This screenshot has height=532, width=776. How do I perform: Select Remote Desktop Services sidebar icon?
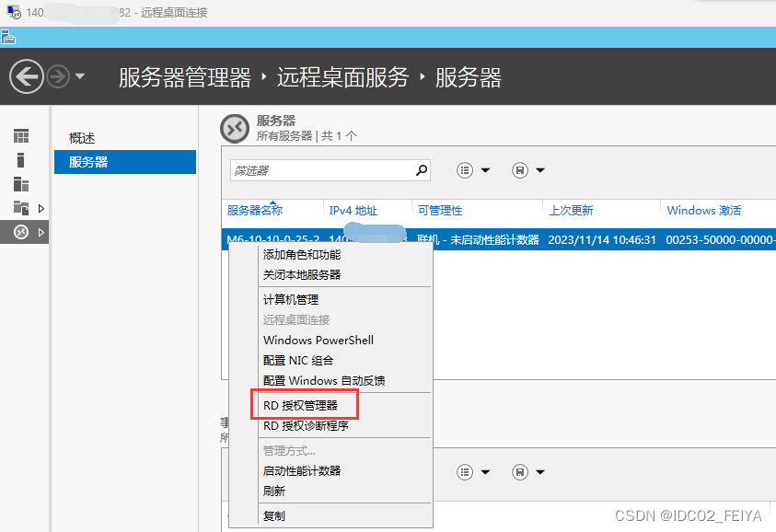point(21,232)
